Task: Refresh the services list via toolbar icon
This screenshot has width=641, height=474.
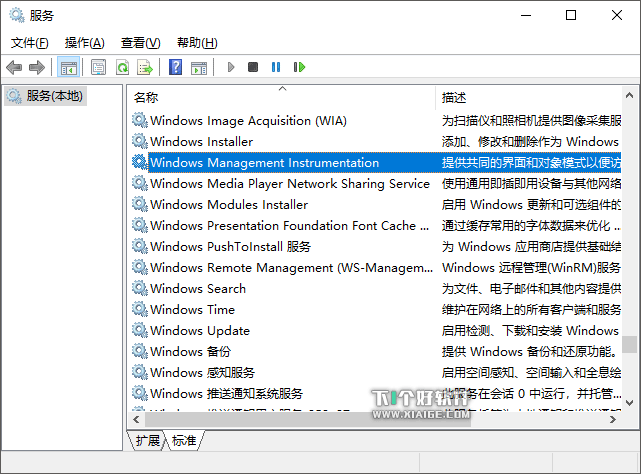Action: click(x=122, y=67)
